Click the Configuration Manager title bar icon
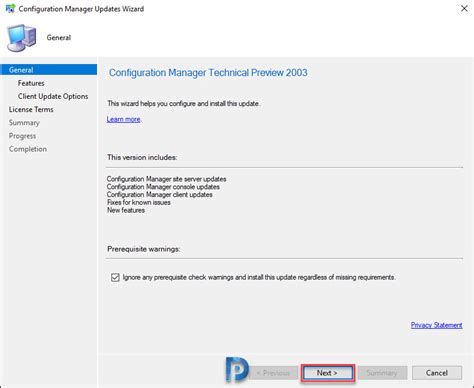The width and height of the screenshot is (474, 388). point(10,9)
